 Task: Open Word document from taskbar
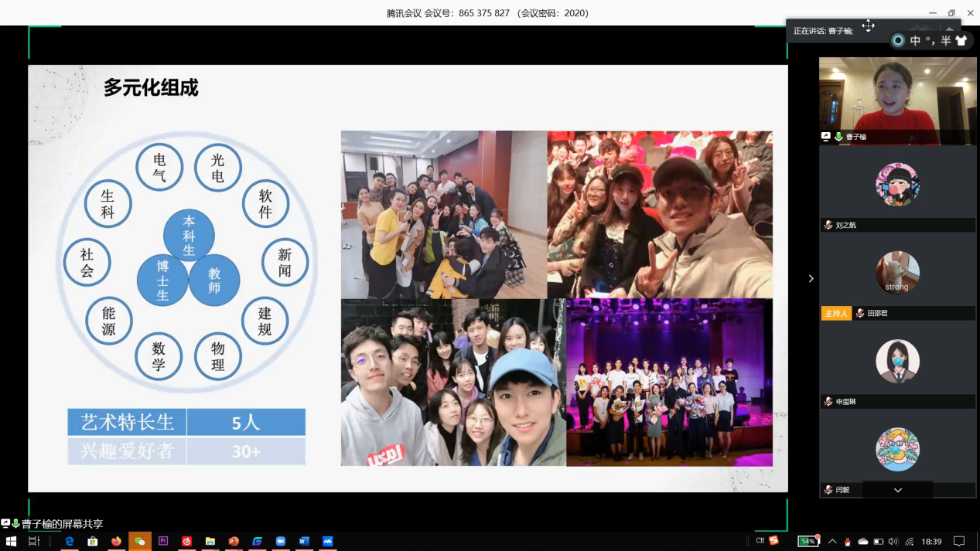click(x=304, y=542)
